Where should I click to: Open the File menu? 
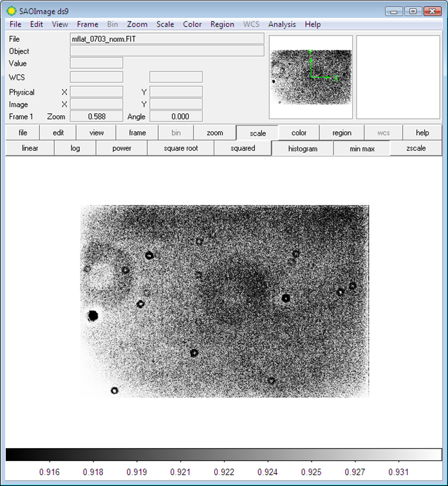pos(15,24)
